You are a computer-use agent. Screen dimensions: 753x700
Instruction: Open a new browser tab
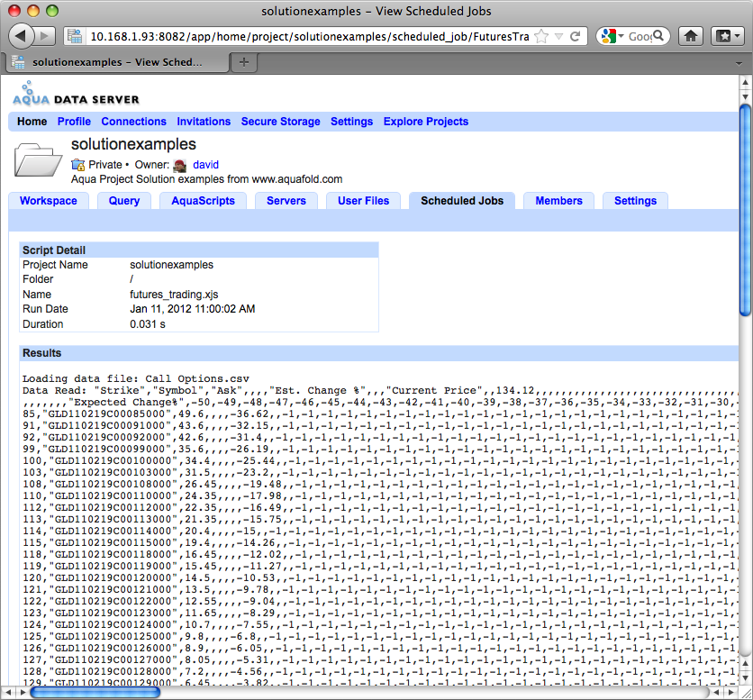(x=244, y=62)
